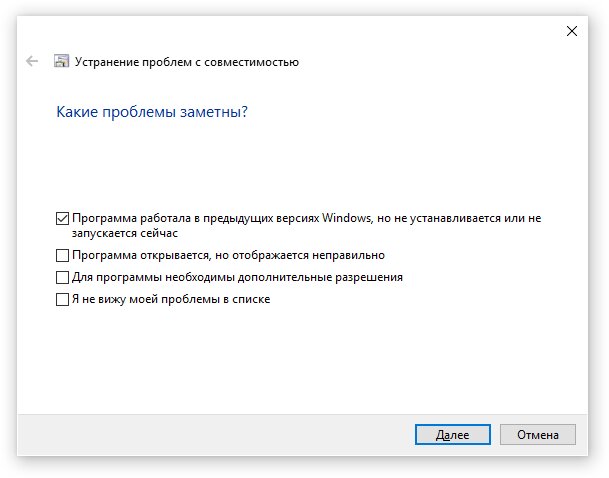This screenshot has height=478, width=609.
Task: Click the label text 'Программа открывается, но отображается неправильно'
Action: pyautogui.click(x=228, y=256)
